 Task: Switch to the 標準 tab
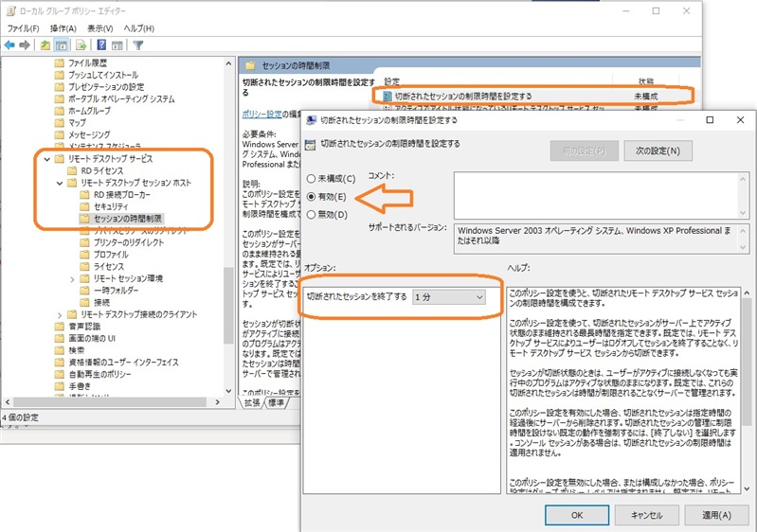276,402
